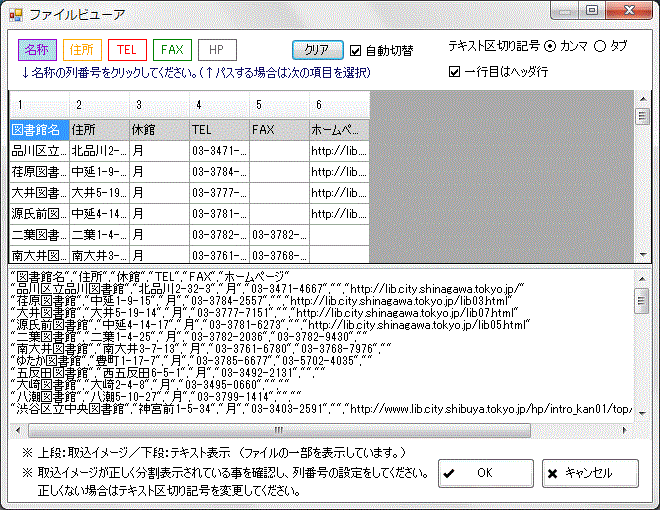Choose the カンマ delimiter radio button
This screenshot has width=660, height=510.
coord(551,46)
